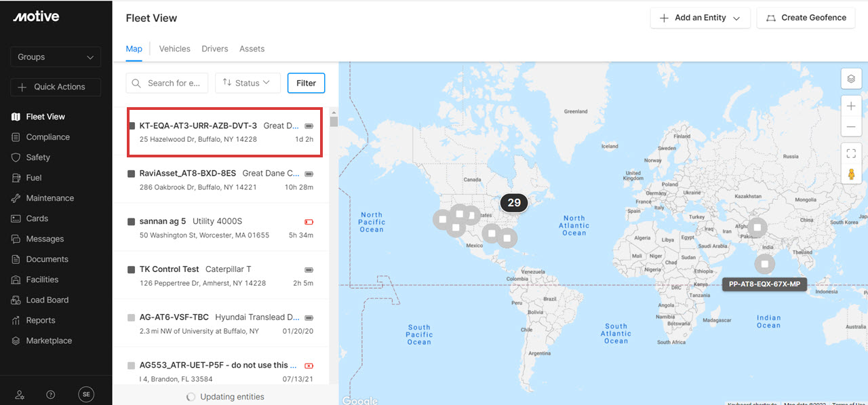Click red low battery icon for sannan ag 5
Viewport: 868px width, 405px height.
(309, 222)
